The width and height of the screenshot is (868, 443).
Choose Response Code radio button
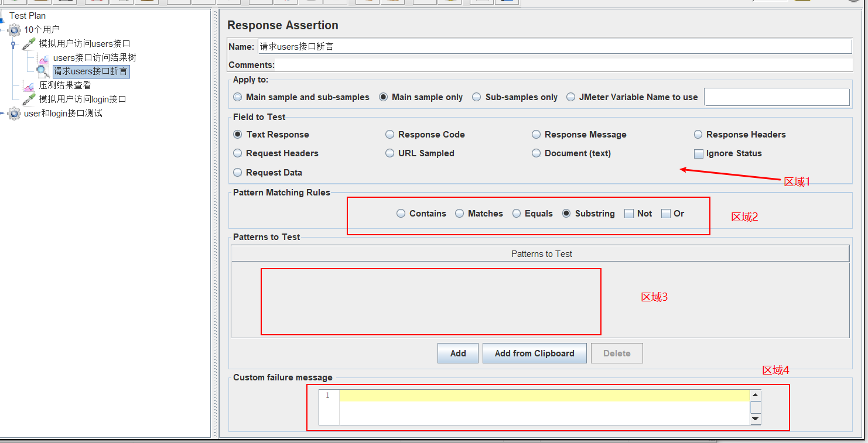coord(390,135)
